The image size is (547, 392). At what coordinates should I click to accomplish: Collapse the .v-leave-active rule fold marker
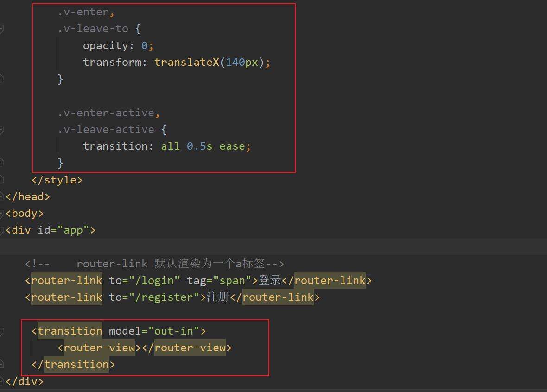1,130
